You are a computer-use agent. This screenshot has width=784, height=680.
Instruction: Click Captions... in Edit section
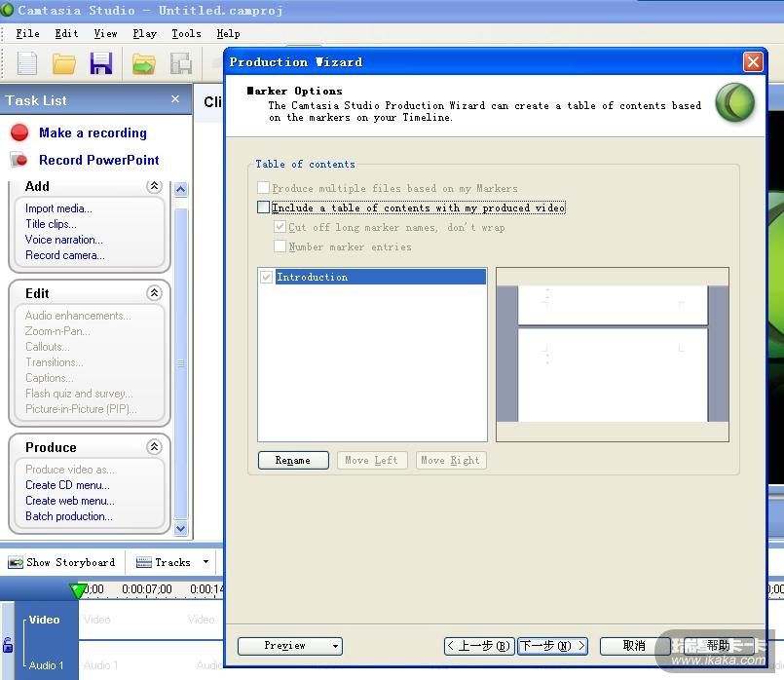[x=49, y=377]
